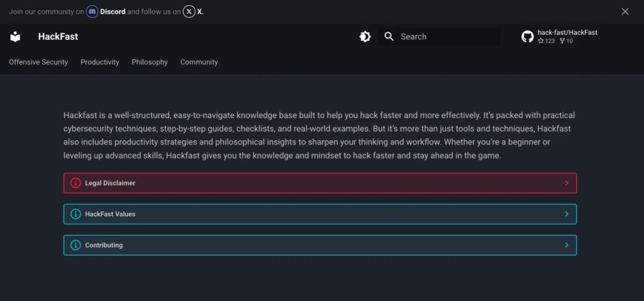Open the X social icon
The height and width of the screenshot is (301, 644).
coord(189,12)
